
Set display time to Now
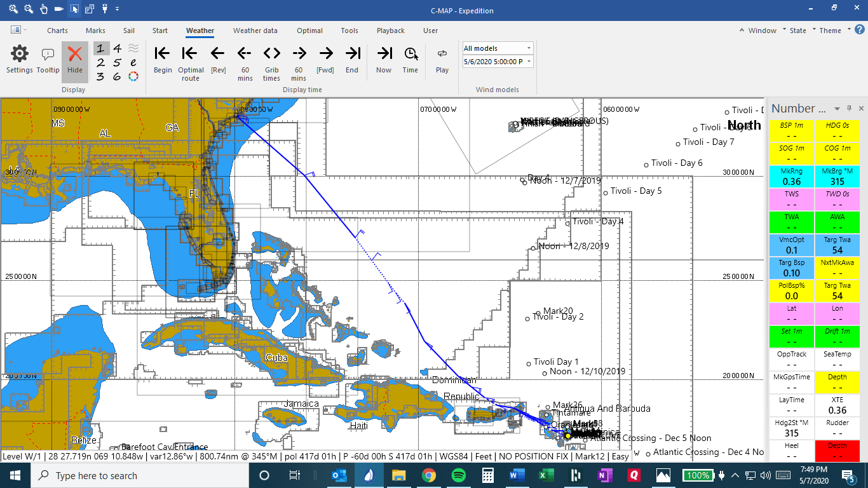click(384, 60)
